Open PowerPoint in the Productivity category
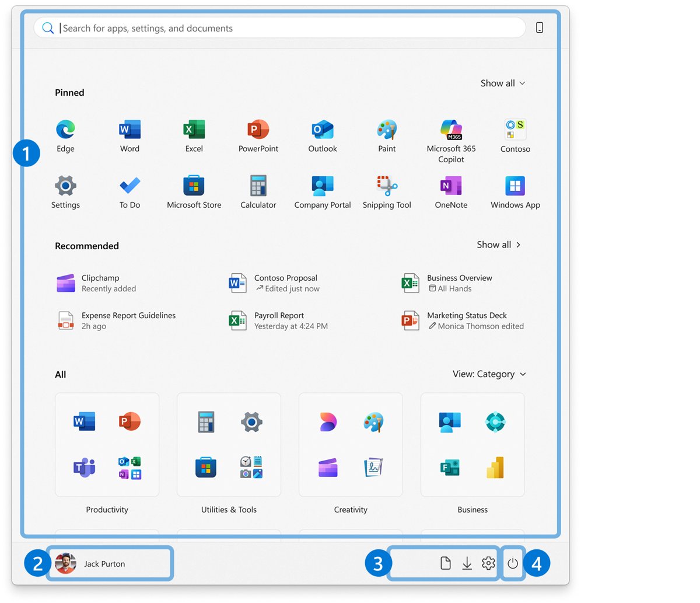The width and height of the screenshot is (700, 603). (x=129, y=421)
